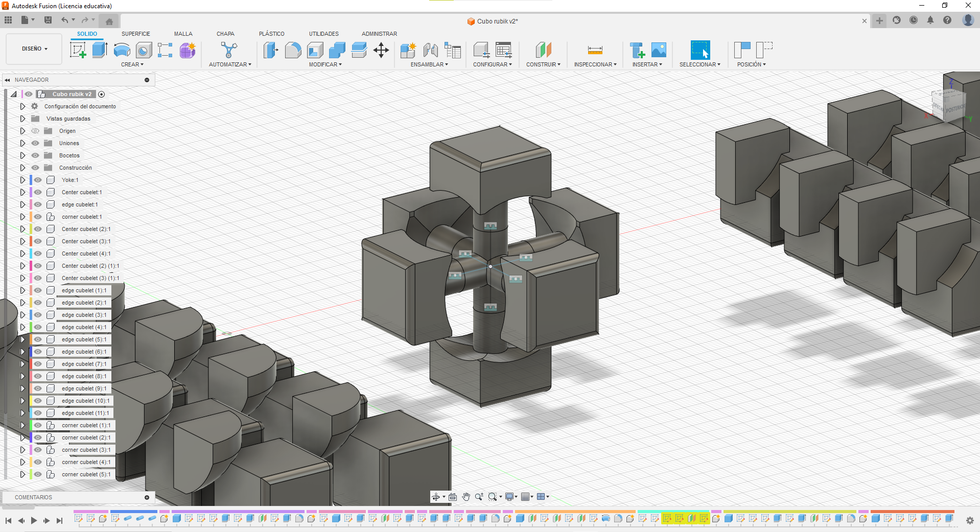
Task: Select the Create Sketch tool icon
Action: coord(78,50)
